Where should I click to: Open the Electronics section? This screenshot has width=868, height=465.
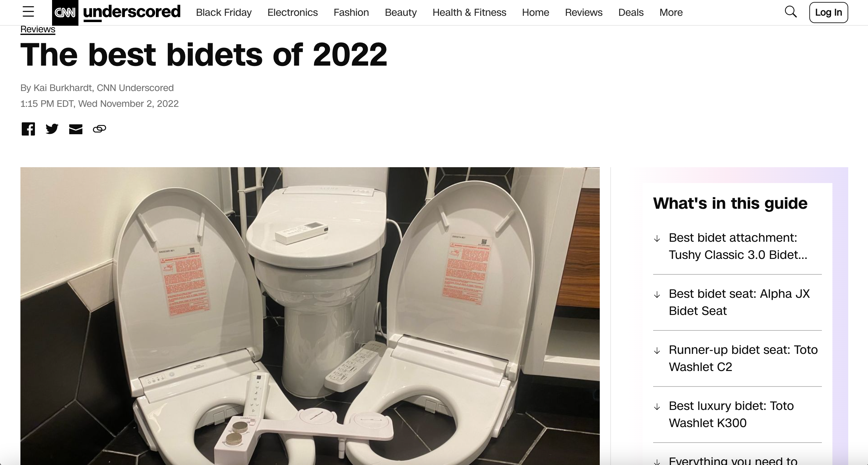[x=293, y=13]
